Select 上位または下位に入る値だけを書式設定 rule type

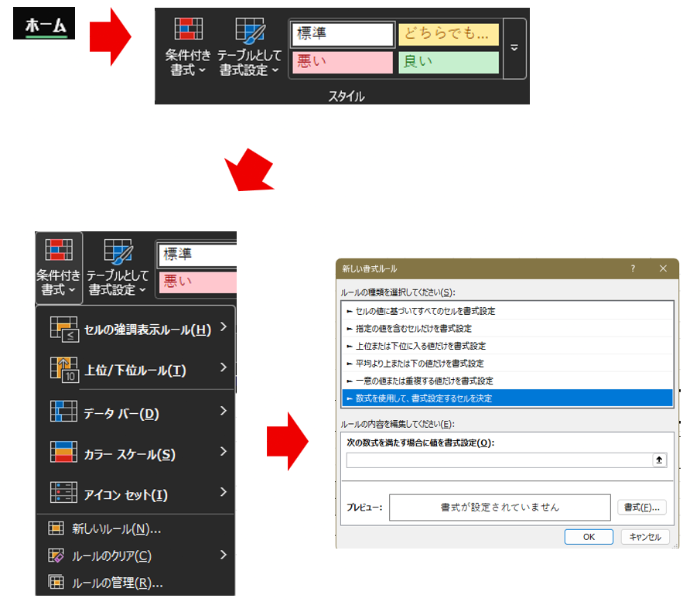tap(507, 346)
